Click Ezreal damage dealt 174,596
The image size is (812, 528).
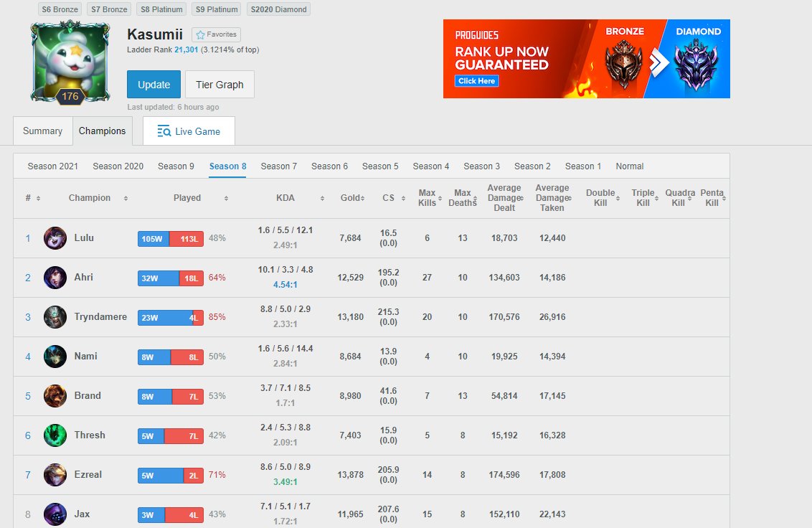click(x=504, y=475)
